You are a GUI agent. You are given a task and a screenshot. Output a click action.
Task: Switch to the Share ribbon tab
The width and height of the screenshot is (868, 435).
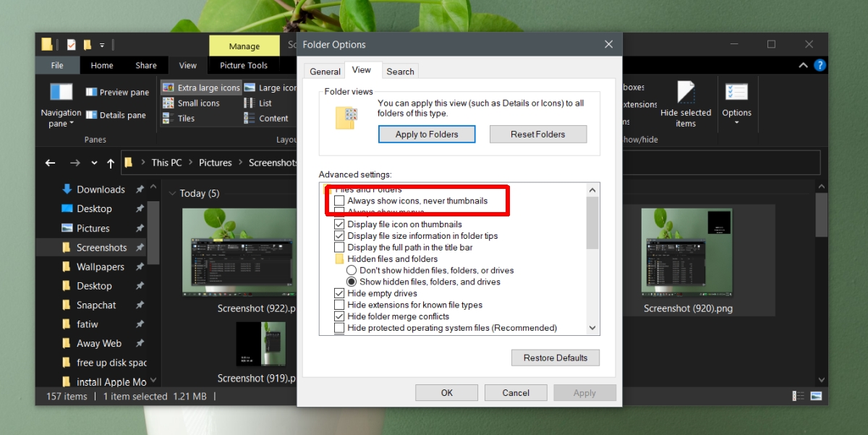146,65
